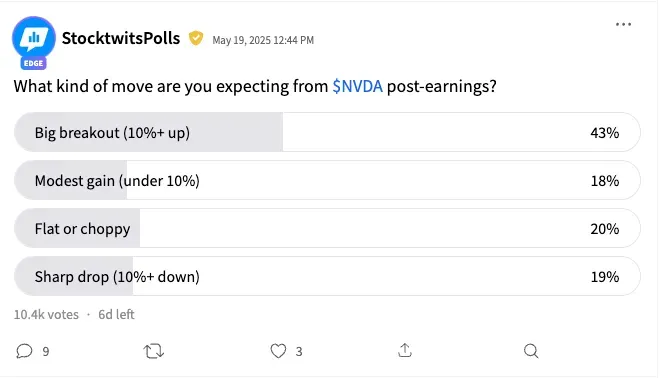Click the gold verified badge icon

click(196, 38)
